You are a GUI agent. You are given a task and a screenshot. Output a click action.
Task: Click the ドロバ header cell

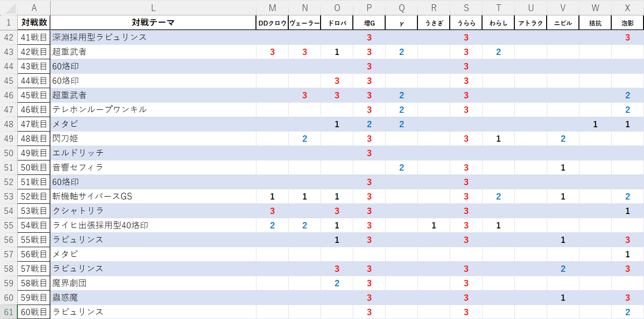click(337, 23)
